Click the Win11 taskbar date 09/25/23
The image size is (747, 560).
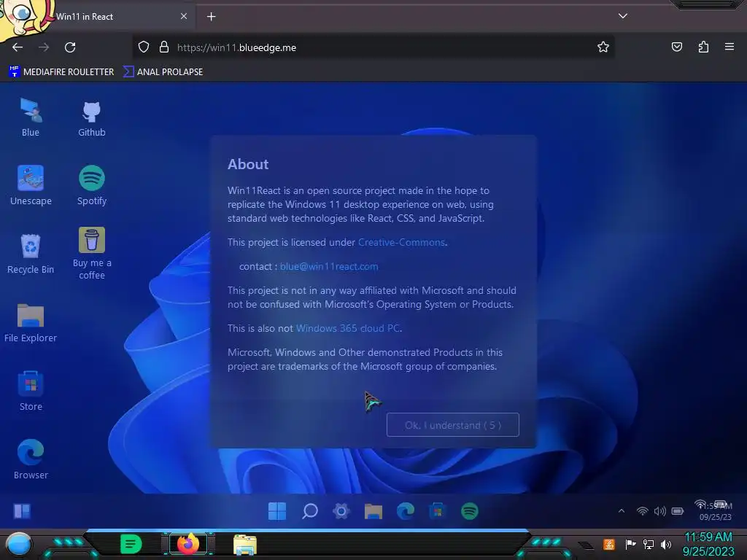pos(715,517)
